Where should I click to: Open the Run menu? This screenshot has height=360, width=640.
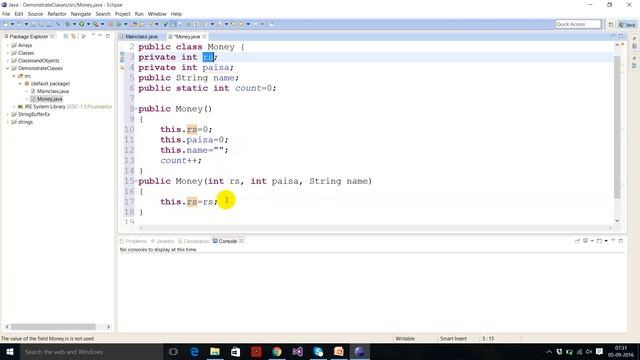pyautogui.click(x=139, y=14)
